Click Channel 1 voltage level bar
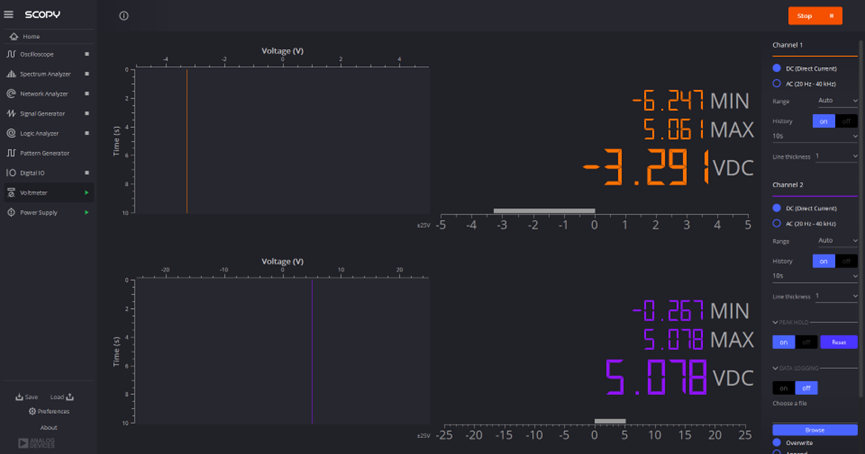This screenshot has width=865, height=454. coord(544,211)
